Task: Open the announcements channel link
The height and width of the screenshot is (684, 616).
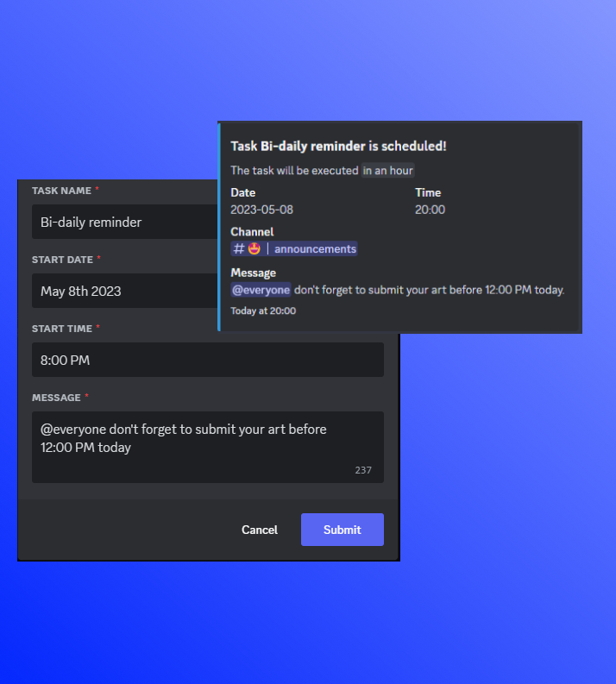Action: click(x=315, y=249)
